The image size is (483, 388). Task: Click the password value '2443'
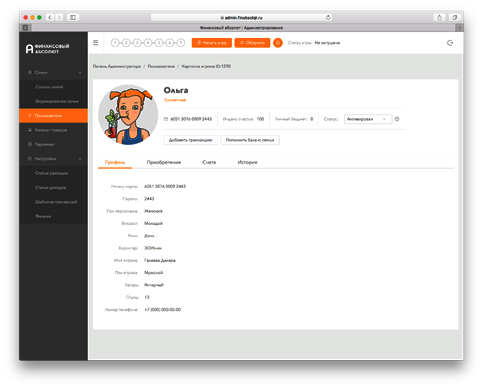click(149, 199)
